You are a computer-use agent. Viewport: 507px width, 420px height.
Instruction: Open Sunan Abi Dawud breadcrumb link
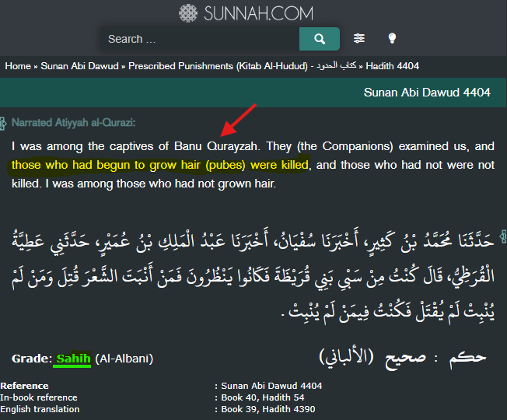79,66
